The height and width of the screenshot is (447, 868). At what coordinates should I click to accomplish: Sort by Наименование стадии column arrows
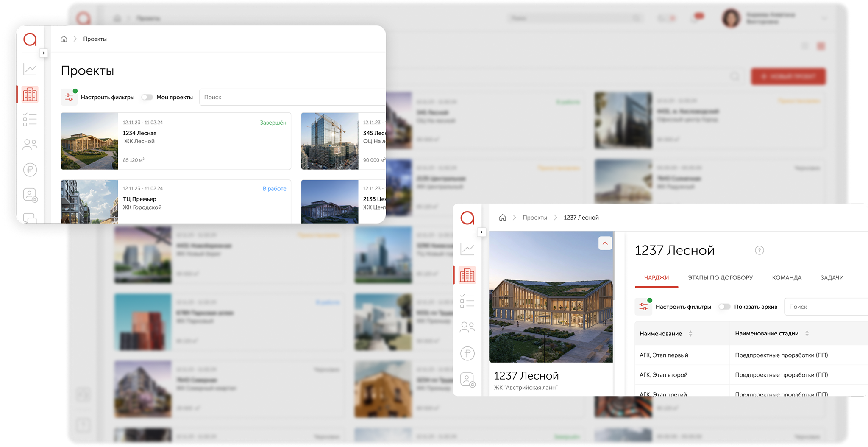(x=807, y=334)
